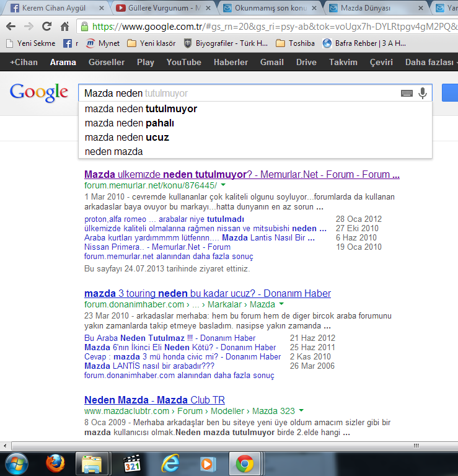This screenshot has height=476, width=458.
Task: Click the blue search button
Action: (x=450, y=92)
